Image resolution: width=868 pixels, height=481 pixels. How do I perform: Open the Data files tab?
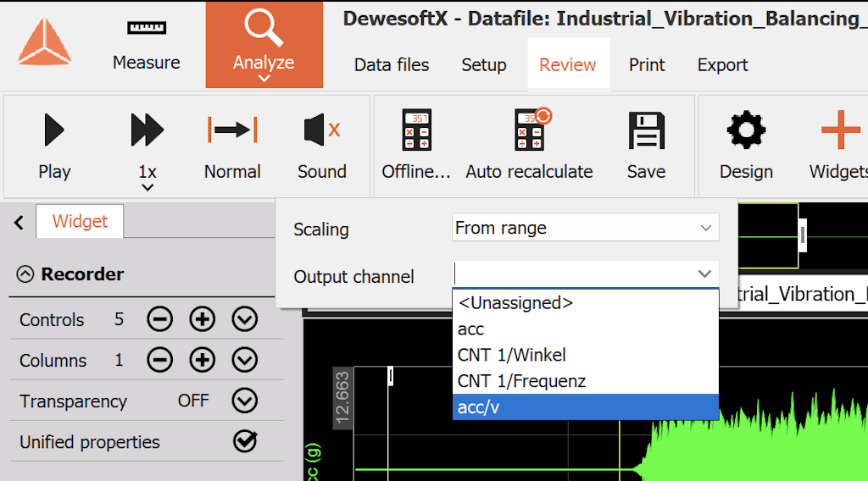pyautogui.click(x=392, y=64)
